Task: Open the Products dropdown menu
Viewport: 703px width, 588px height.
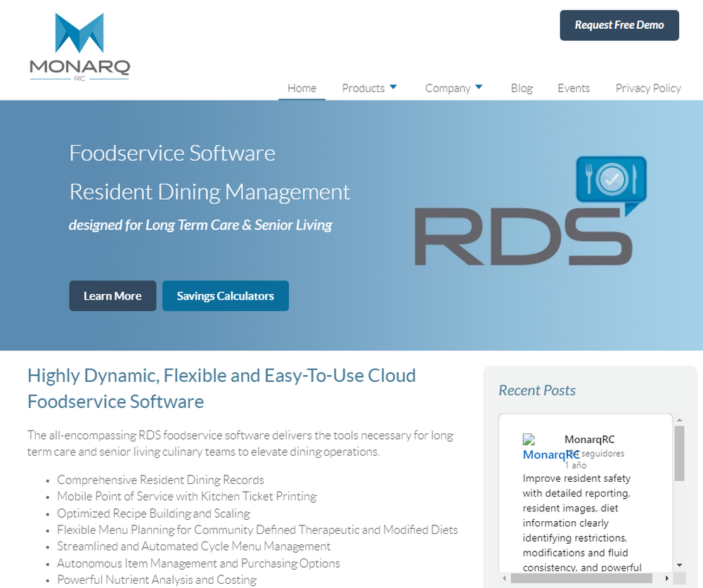Action: [363, 88]
